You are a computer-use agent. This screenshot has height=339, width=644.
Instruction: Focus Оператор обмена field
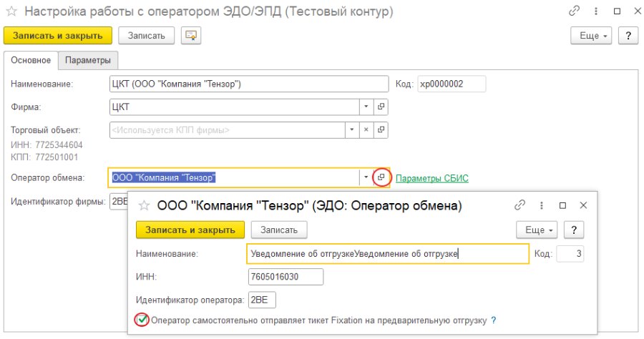coord(234,177)
